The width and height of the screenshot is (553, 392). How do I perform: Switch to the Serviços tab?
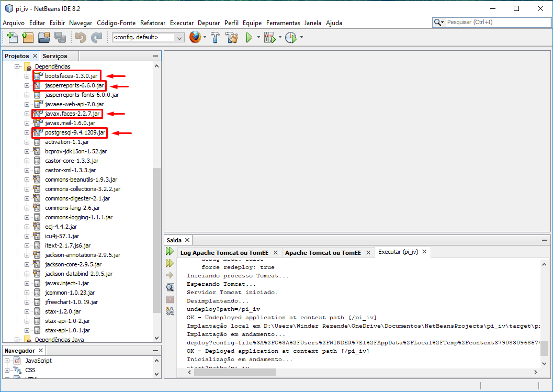[55, 56]
